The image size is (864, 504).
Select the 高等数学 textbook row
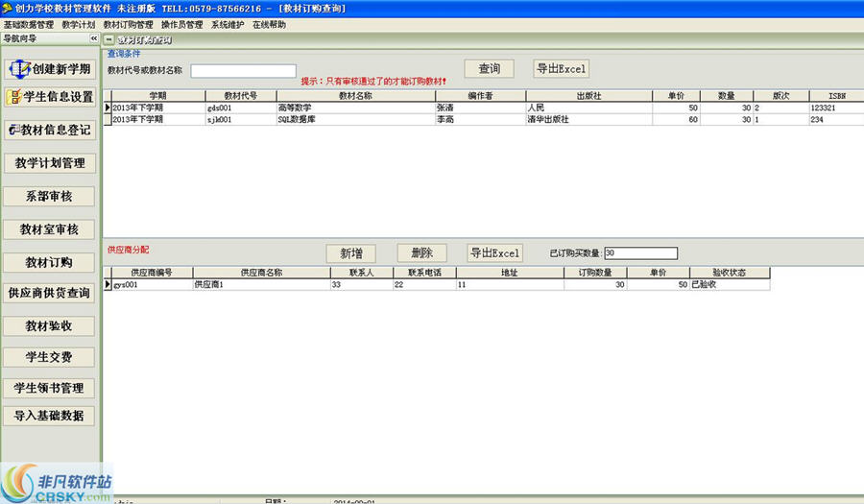(x=484, y=108)
